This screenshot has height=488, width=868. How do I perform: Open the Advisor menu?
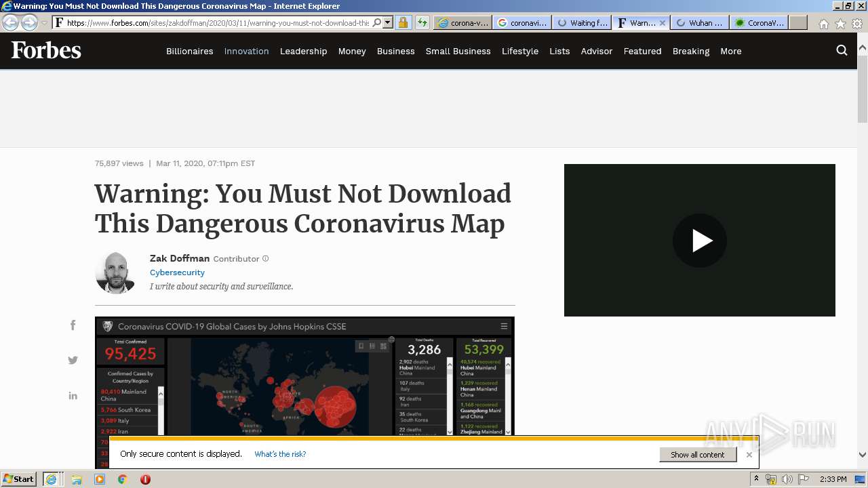pyautogui.click(x=597, y=51)
